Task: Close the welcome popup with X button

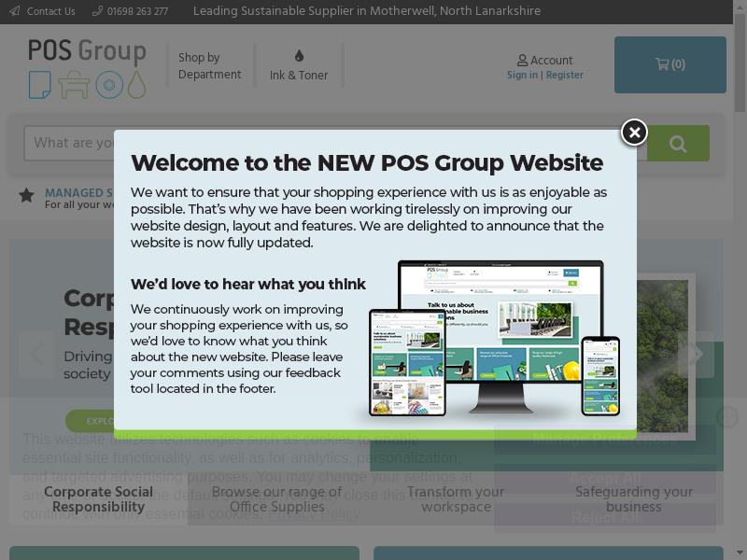Action: (x=634, y=133)
